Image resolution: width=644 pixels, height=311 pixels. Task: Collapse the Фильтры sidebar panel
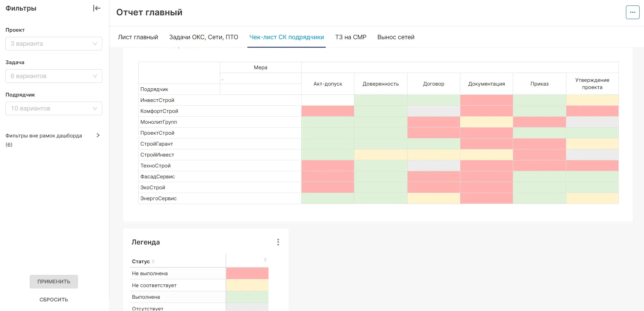(x=97, y=9)
